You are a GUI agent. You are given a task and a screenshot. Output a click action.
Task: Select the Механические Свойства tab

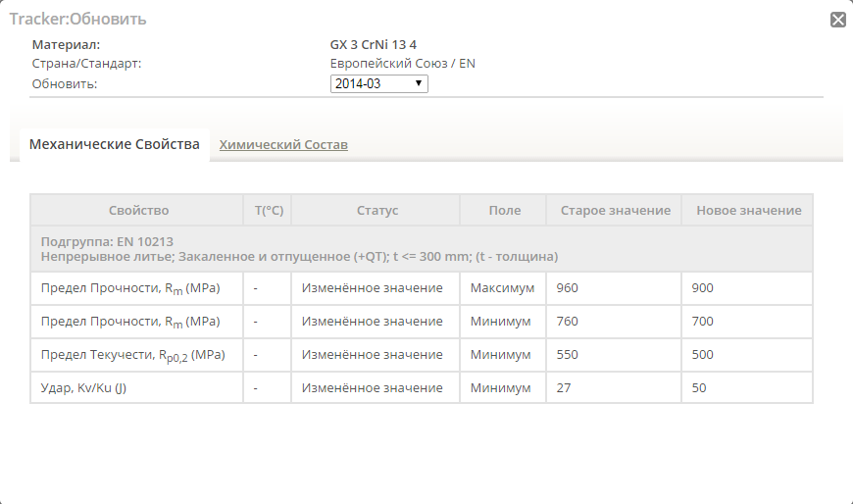point(115,144)
